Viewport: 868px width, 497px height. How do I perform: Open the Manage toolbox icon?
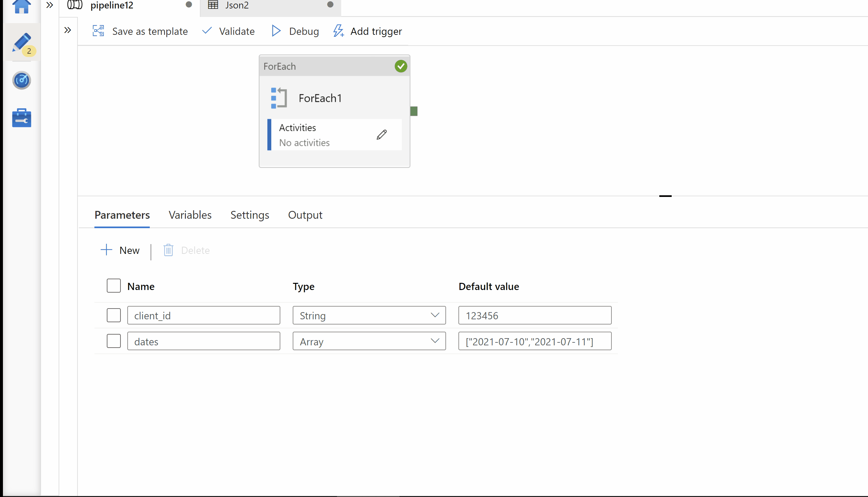(21, 118)
